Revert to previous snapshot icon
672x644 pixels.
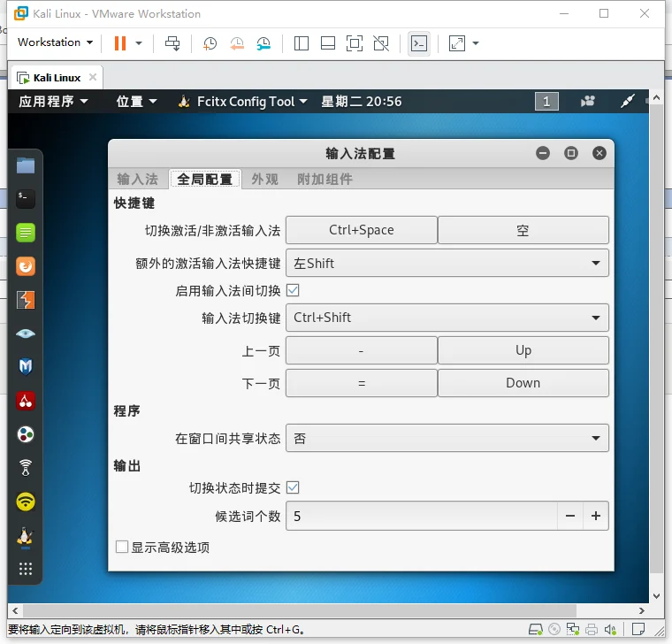click(237, 42)
